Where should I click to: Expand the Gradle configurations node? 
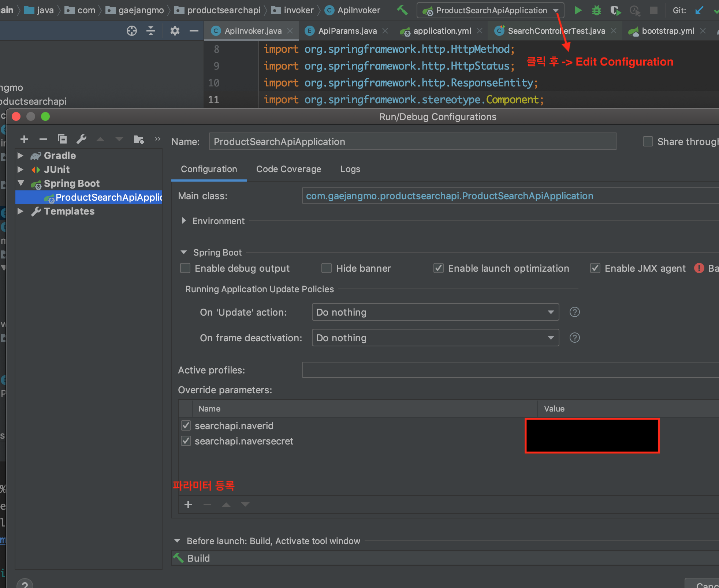(21, 156)
